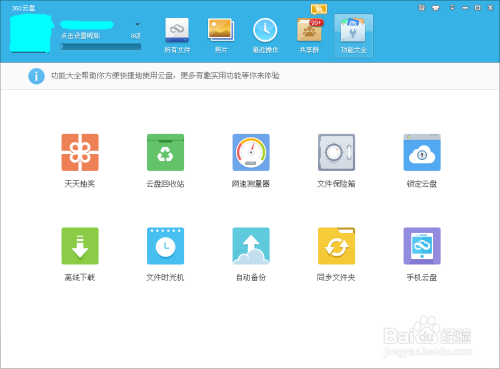Click the 锁定云盘 lock cloud icon

422,152
